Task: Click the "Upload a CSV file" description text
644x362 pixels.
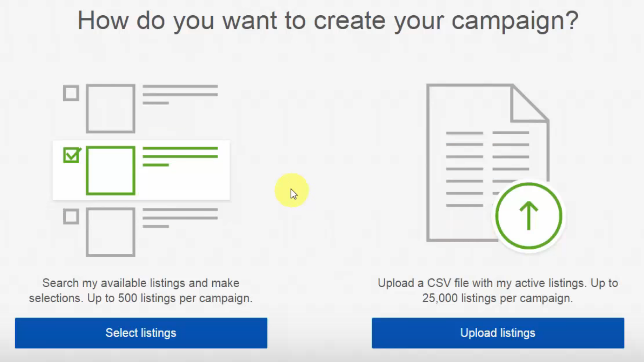Action: point(498,291)
